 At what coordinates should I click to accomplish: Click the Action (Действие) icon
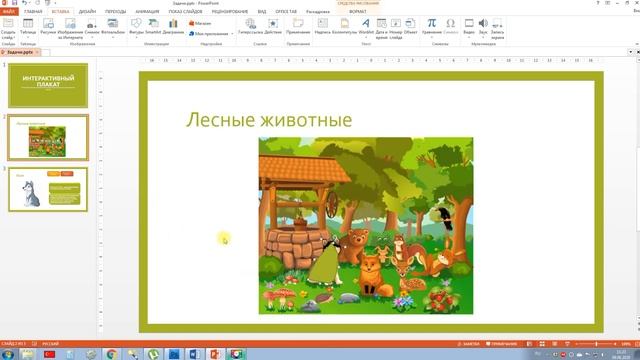[273, 23]
